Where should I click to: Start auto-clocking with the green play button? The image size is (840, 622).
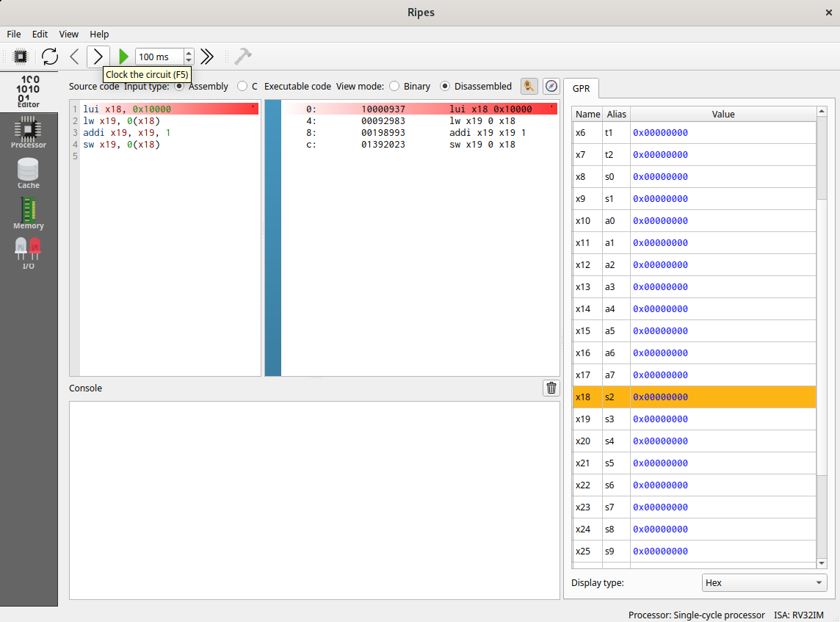point(123,57)
